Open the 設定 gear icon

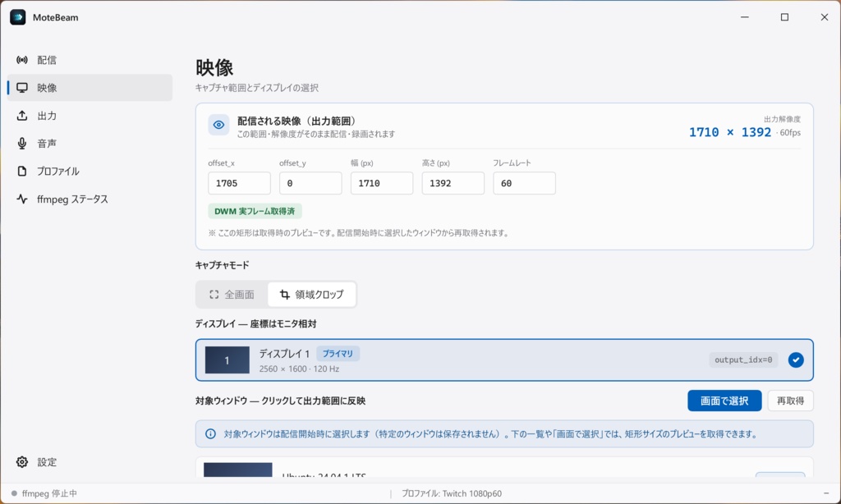[x=22, y=462]
